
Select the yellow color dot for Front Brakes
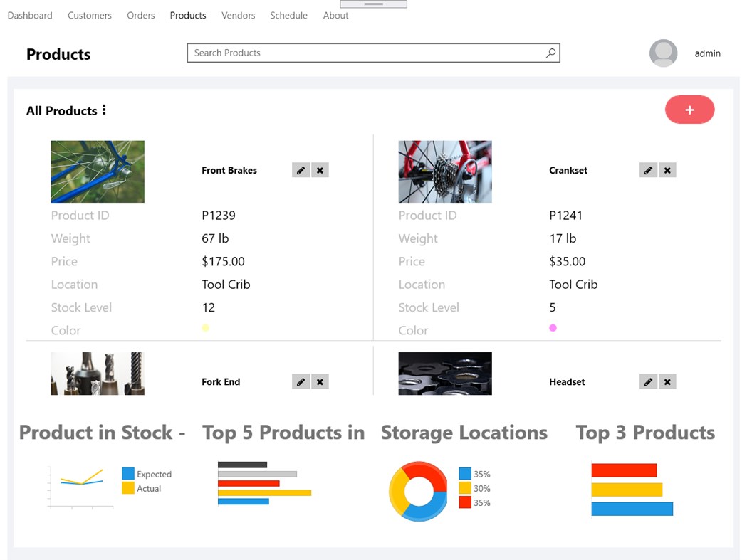pyautogui.click(x=205, y=328)
